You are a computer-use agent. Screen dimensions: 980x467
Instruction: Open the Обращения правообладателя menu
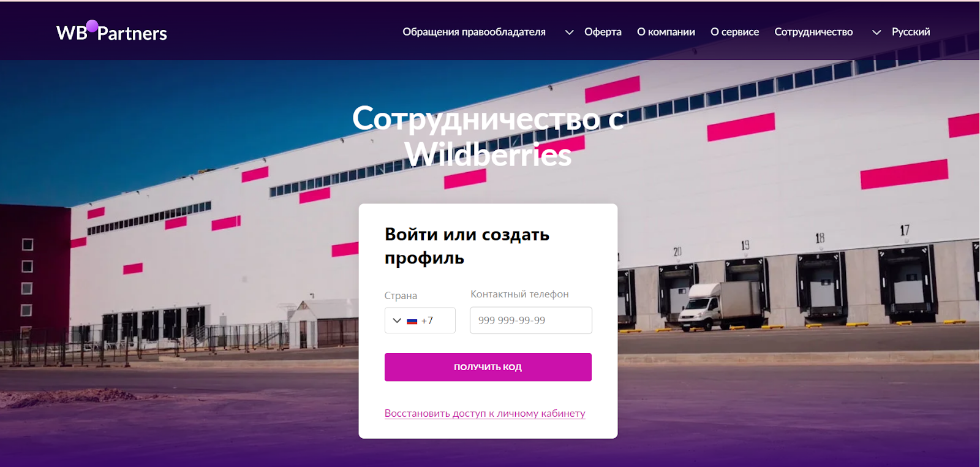tap(473, 32)
